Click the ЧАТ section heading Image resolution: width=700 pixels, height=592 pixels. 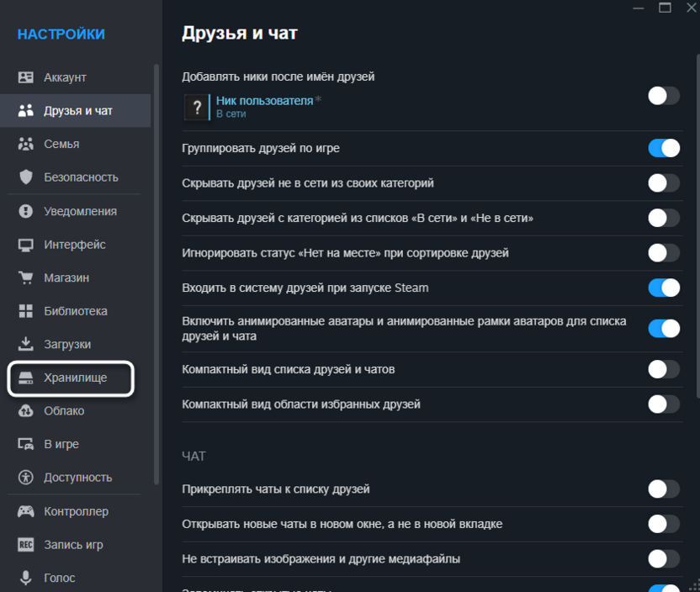point(194,457)
